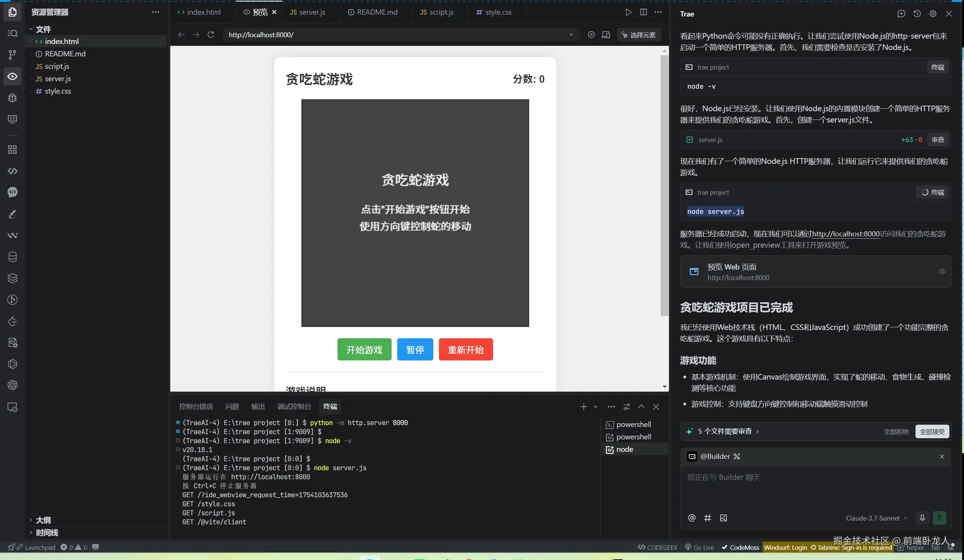Viewport: 964px width, 560px height.
Task: Click the search icon in activity bar
Action: pyautogui.click(x=12, y=33)
